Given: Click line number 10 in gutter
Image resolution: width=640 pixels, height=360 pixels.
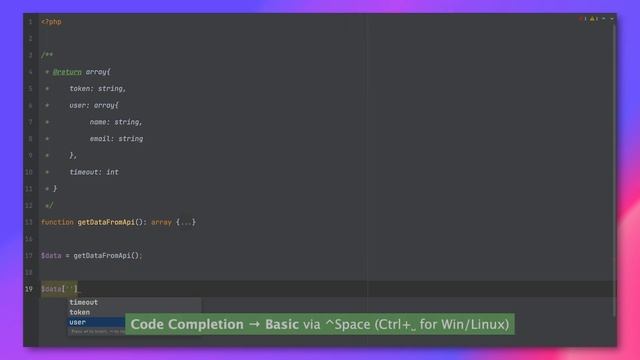Looking at the screenshot, I should tap(29, 172).
